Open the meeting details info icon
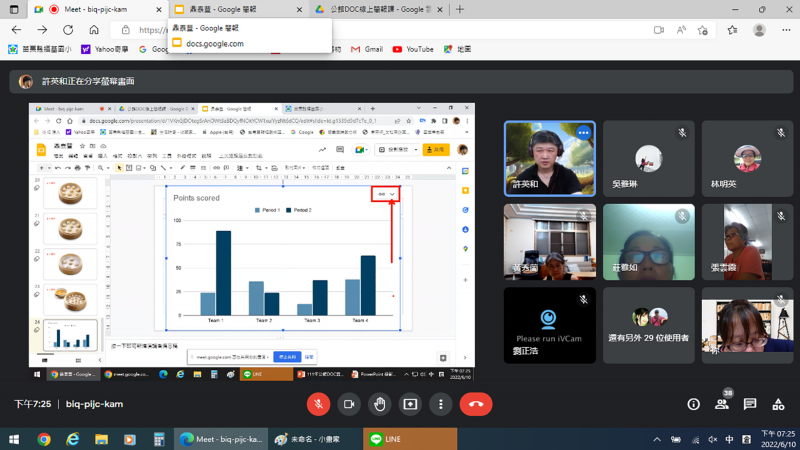The height and width of the screenshot is (450, 800). pos(693,404)
